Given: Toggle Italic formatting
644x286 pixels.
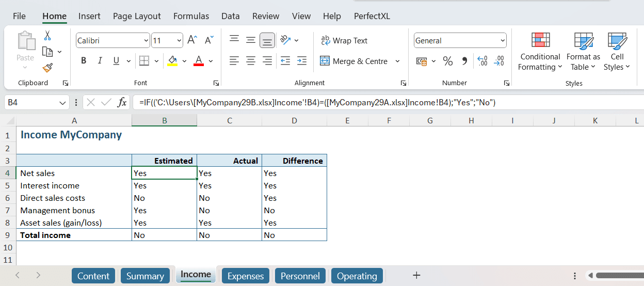Looking at the screenshot, I should [x=99, y=61].
